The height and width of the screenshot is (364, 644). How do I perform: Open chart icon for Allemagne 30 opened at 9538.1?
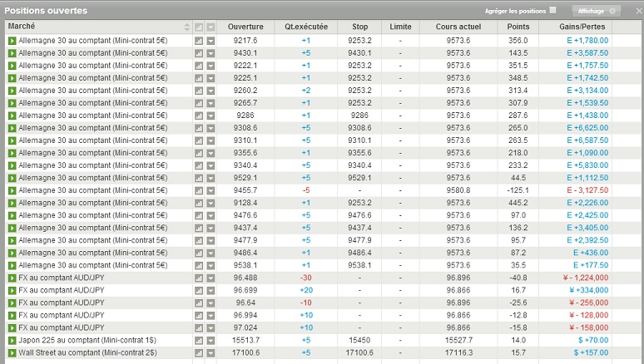click(199, 265)
